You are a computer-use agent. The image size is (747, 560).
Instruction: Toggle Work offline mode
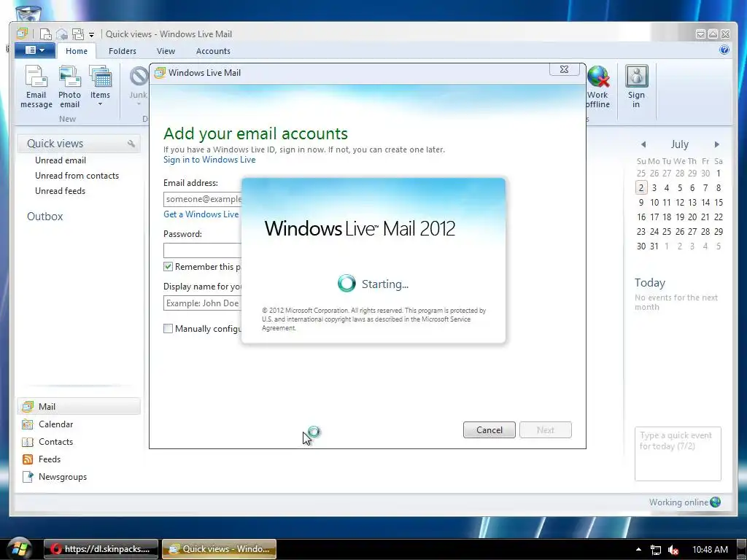click(598, 87)
